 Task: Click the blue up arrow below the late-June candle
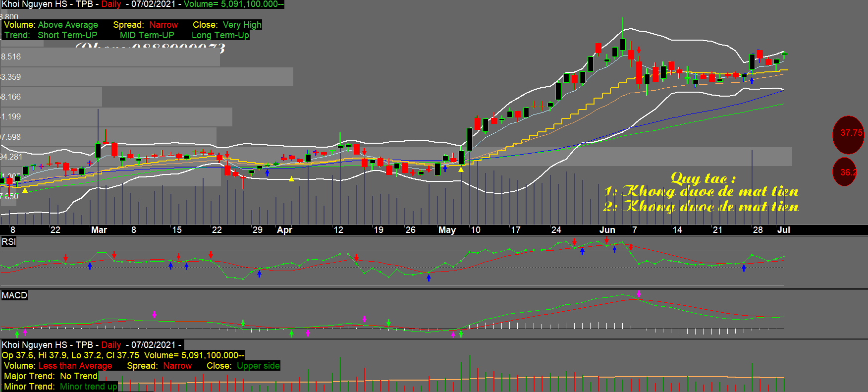click(x=752, y=80)
